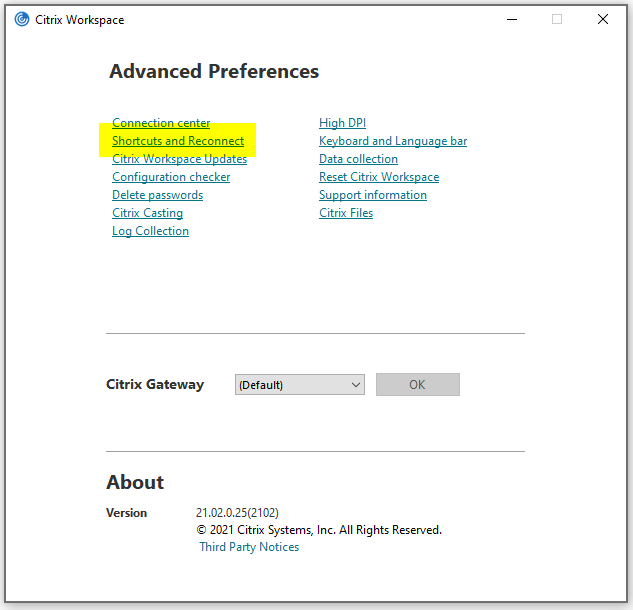Click the Version label
The width and height of the screenshot is (633, 610).
[126, 513]
